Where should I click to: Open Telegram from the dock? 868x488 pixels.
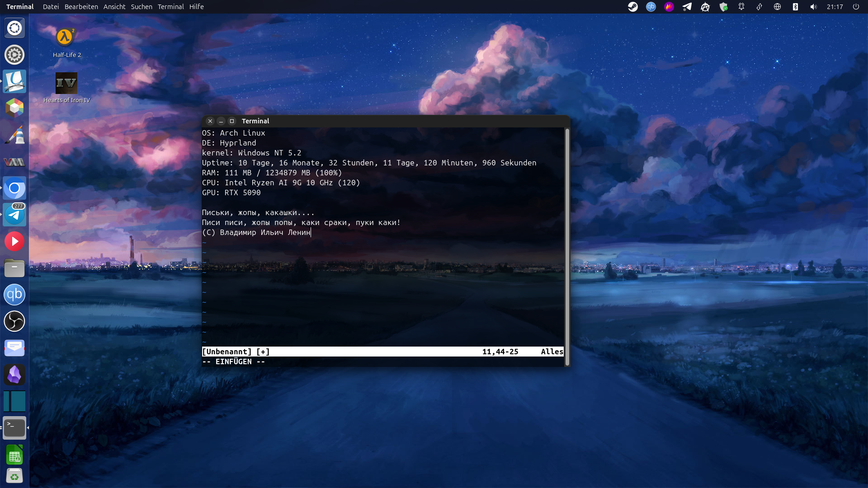point(14,215)
